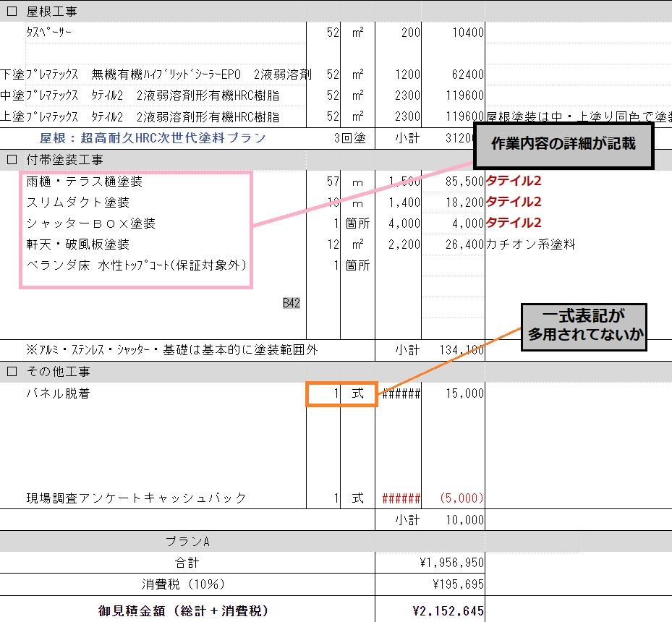Click the 箇所 unit in the ベランダ床 row
Screen dimensions: 672x622
tap(357, 265)
